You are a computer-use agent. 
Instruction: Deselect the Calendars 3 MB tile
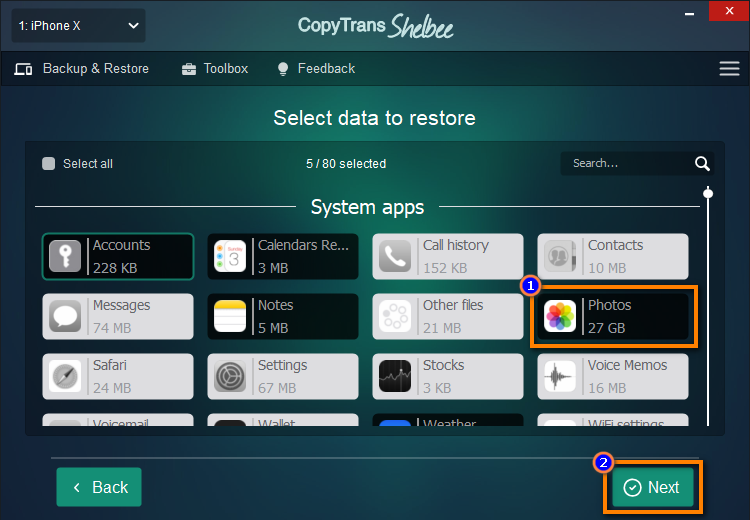[x=283, y=256]
